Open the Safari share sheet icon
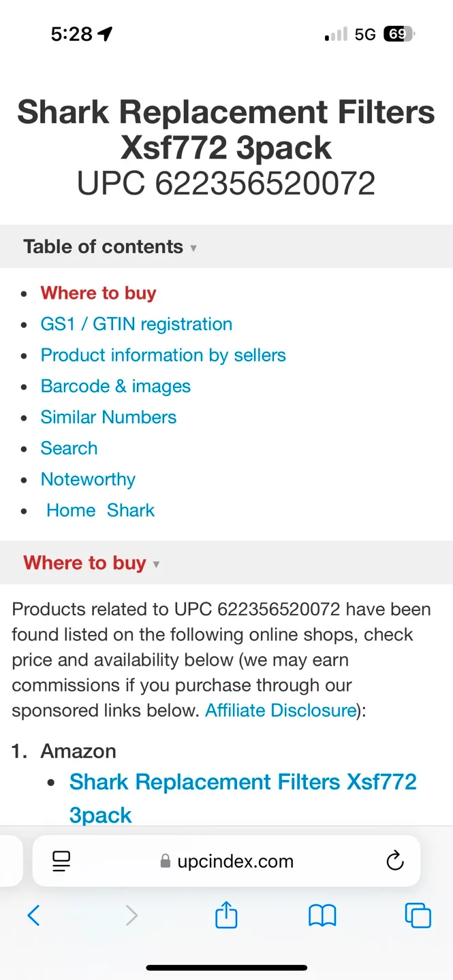Screen dimensions: 453x980 226,915
